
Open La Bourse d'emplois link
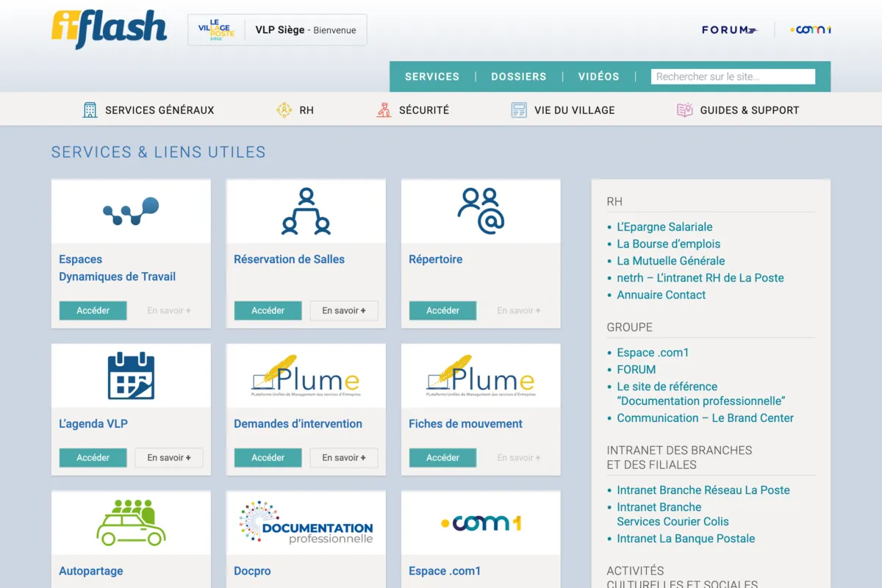point(668,244)
